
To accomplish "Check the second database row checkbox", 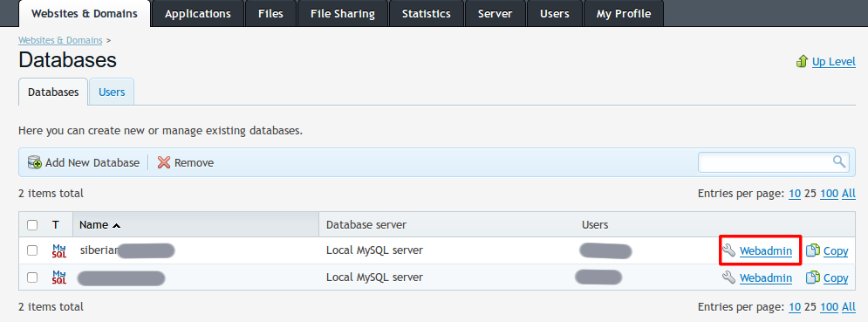I will [32, 277].
